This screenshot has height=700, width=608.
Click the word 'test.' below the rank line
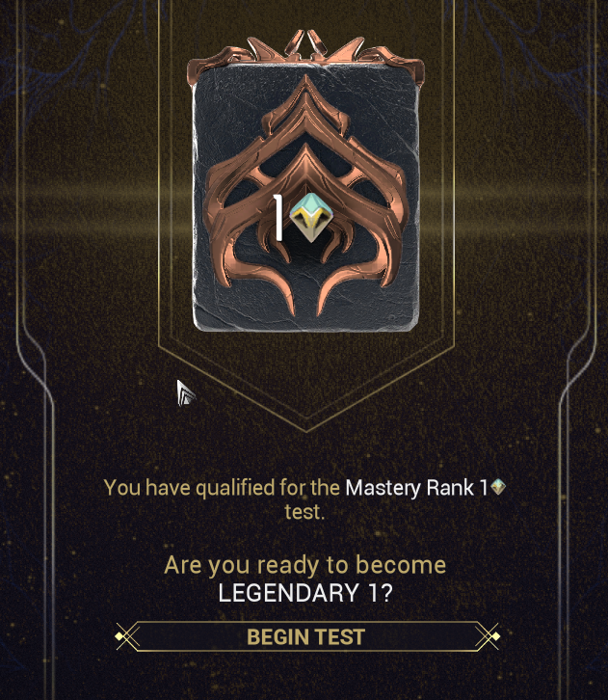tap(304, 512)
